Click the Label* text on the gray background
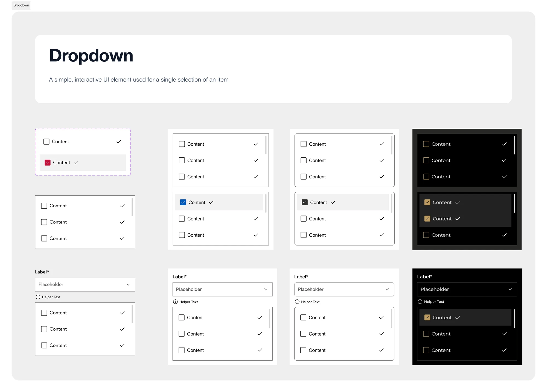The image size is (547, 392). pos(42,272)
